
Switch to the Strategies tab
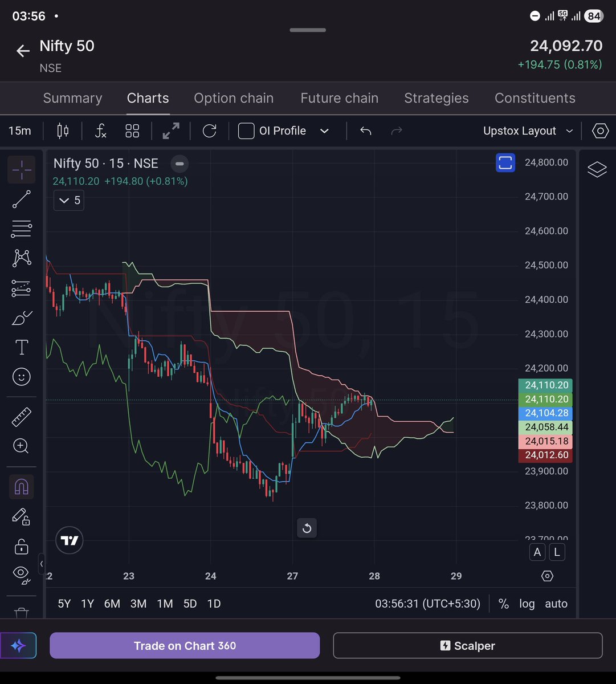click(x=436, y=98)
